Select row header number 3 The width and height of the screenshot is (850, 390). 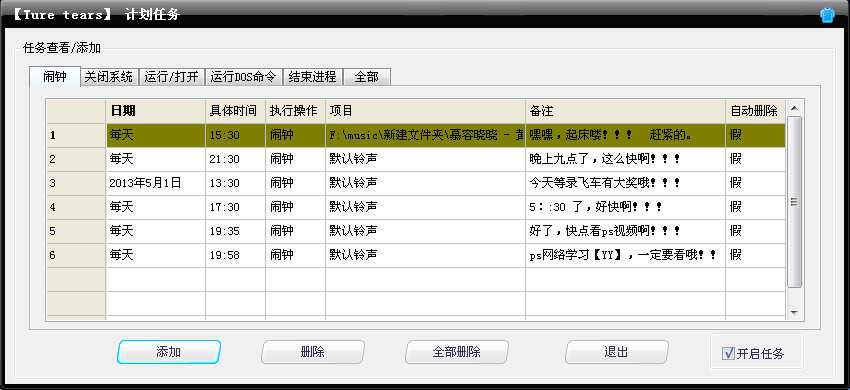pos(76,183)
